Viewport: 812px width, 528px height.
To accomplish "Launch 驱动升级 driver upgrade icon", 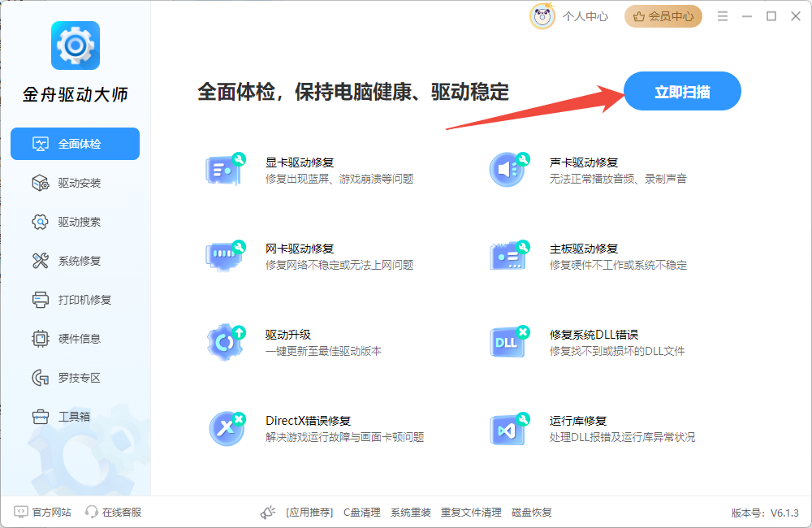I will 225,341.
